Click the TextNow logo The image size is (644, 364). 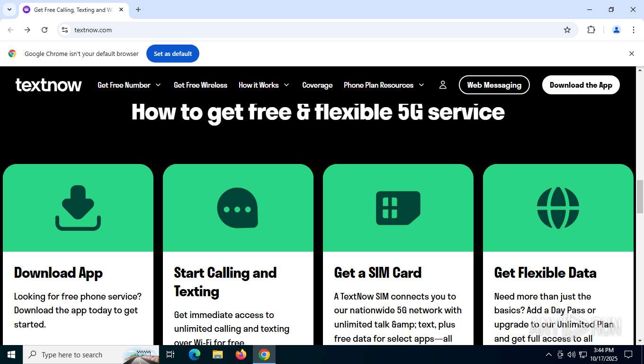pyautogui.click(x=48, y=85)
